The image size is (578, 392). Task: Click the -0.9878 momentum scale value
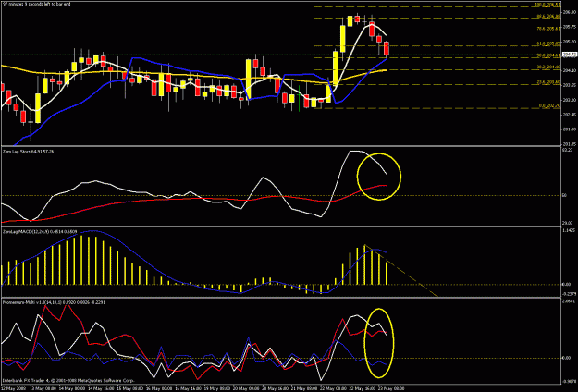coord(570,381)
